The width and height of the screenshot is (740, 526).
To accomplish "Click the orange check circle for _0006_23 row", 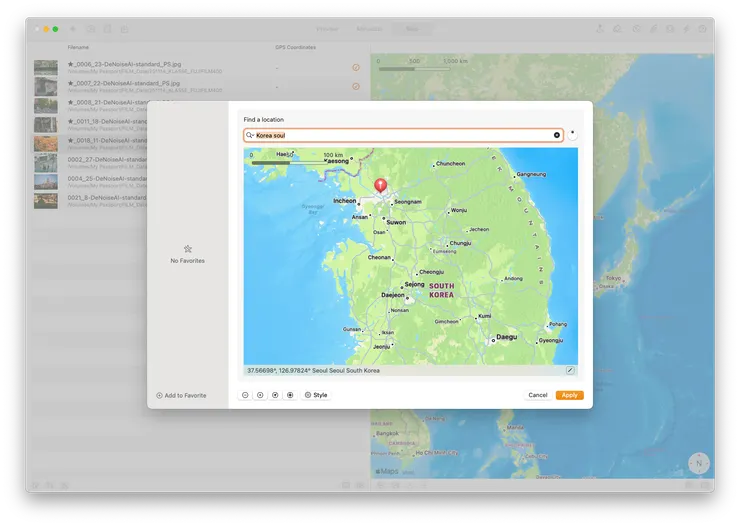I will point(356,67).
